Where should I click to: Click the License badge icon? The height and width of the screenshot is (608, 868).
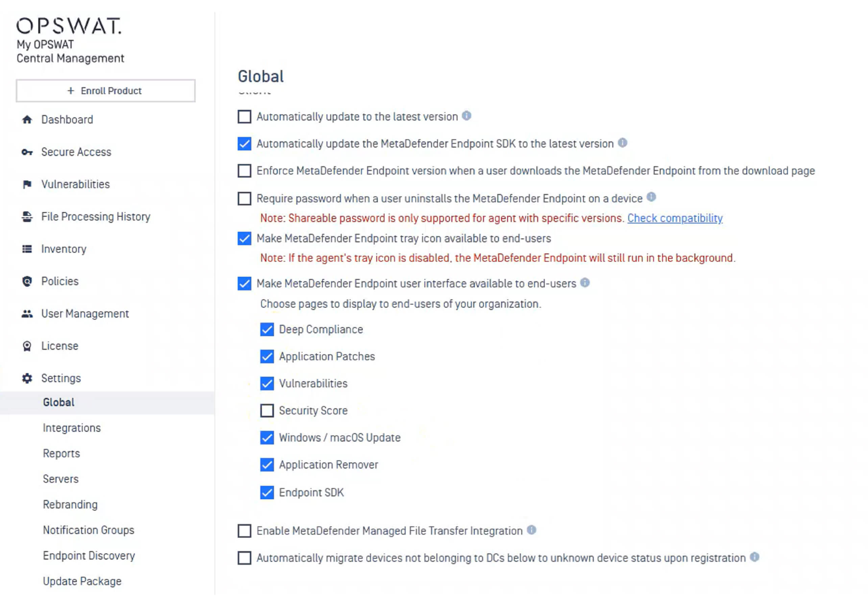27,346
